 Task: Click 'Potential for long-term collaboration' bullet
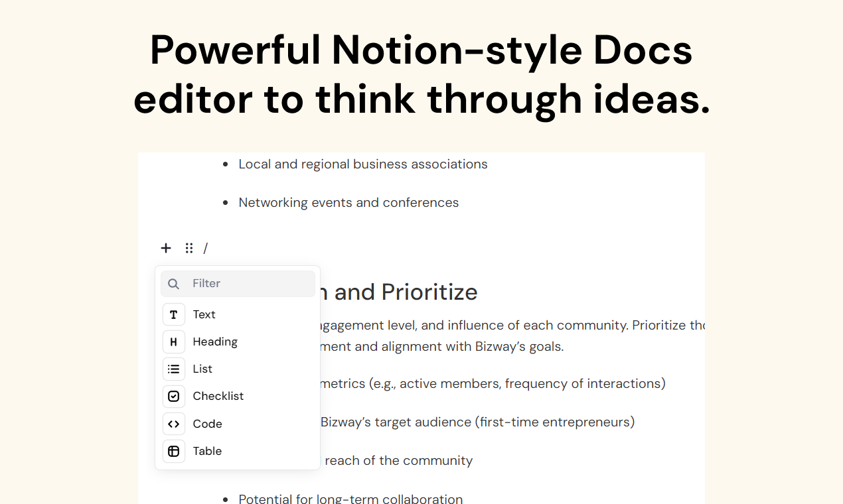pyautogui.click(x=350, y=499)
